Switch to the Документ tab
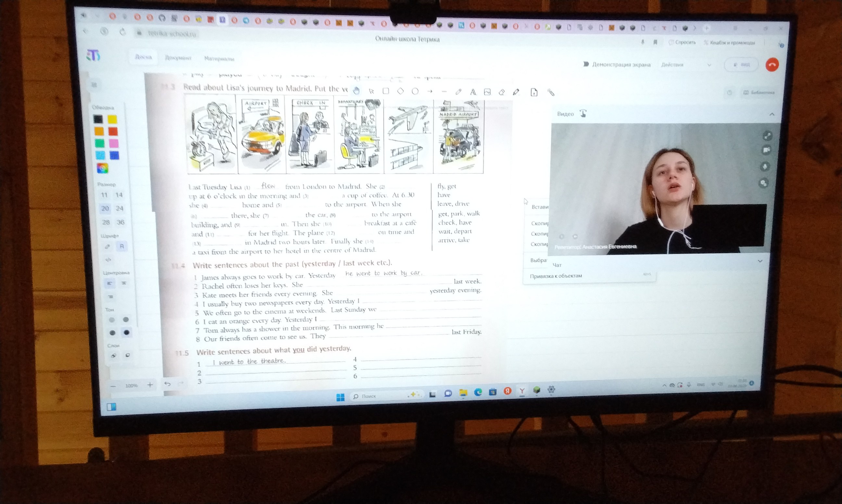This screenshot has height=504, width=842. 178,58
